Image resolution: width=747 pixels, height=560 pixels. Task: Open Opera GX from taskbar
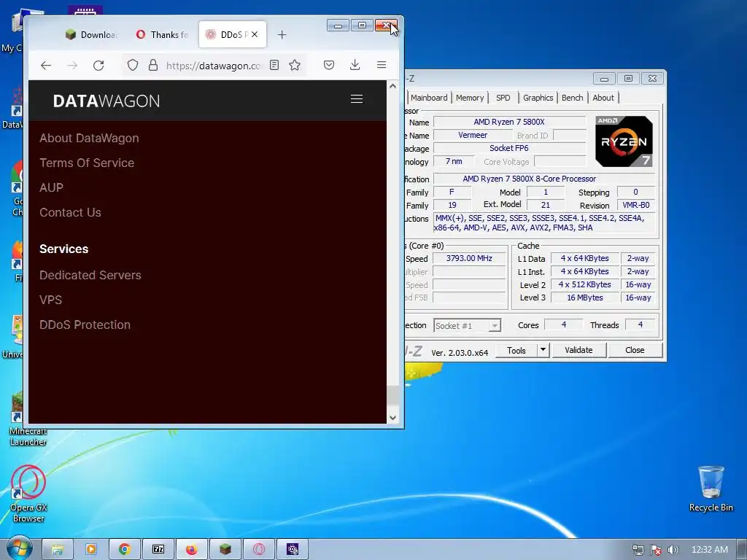click(259, 549)
